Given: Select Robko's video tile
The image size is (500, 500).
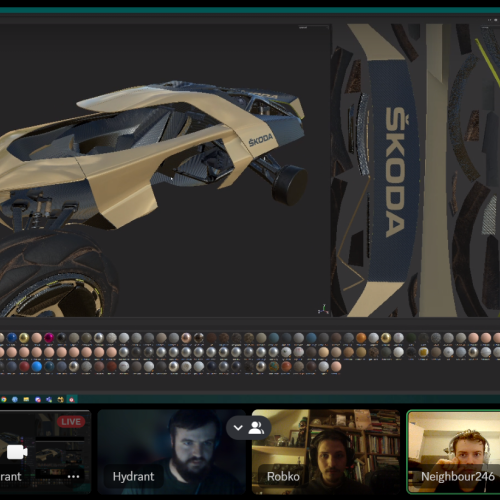Looking at the screenshot, I should point(326,452).
